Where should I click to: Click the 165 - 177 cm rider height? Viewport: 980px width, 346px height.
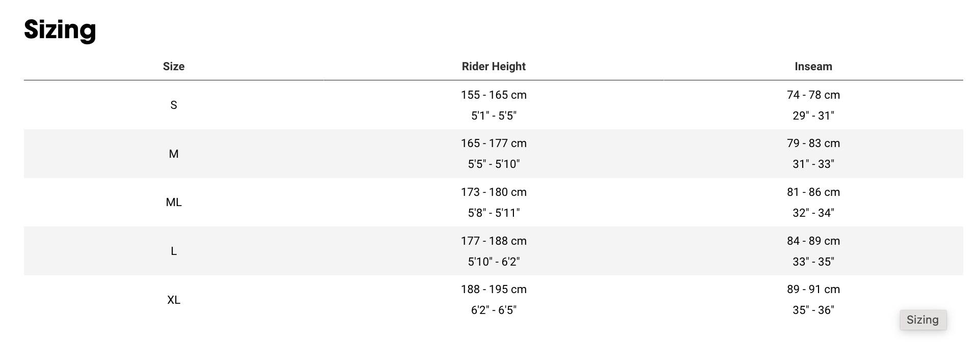click(494, 143)
